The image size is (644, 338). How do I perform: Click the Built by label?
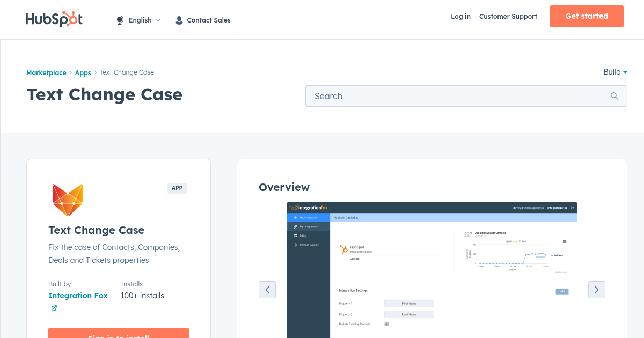[60, 284]
